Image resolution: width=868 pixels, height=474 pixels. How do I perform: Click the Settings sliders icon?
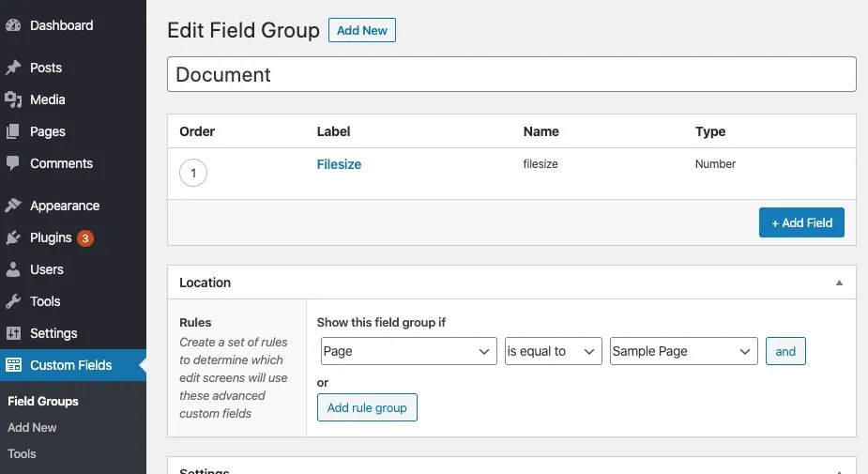point(13,333)
